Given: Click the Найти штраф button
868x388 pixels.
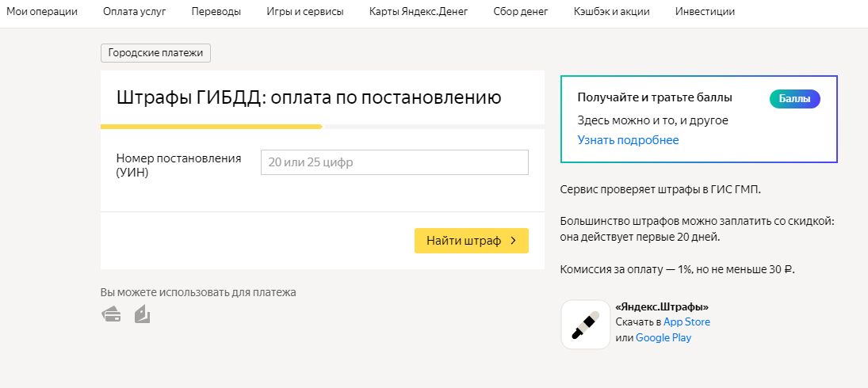Looking at the screenshot, I should pos(472,241).
